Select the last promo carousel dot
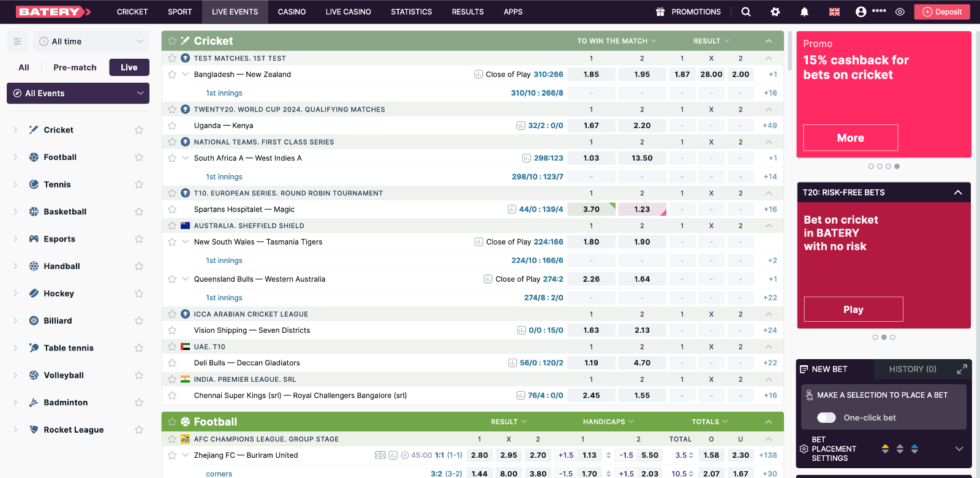This screenshot has height=478, width=980. pos(897,166)
